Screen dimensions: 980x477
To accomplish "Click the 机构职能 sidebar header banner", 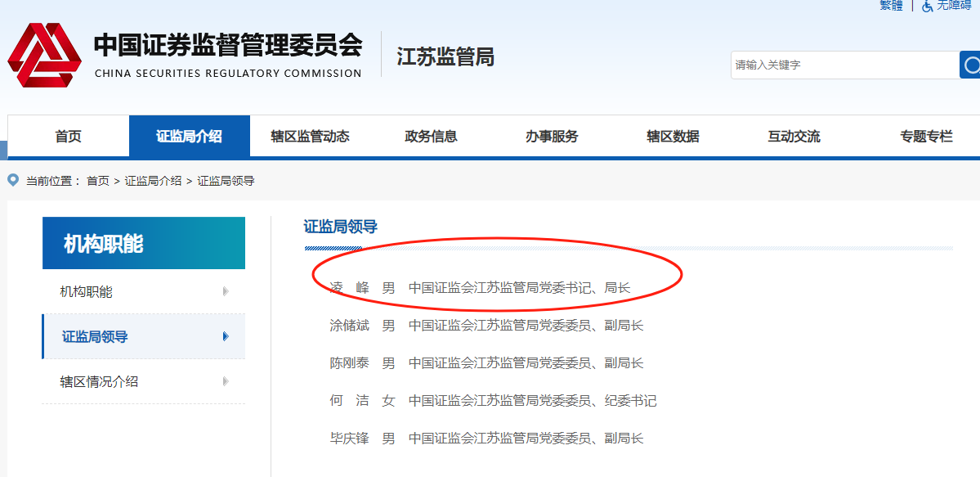I will 144,243.
